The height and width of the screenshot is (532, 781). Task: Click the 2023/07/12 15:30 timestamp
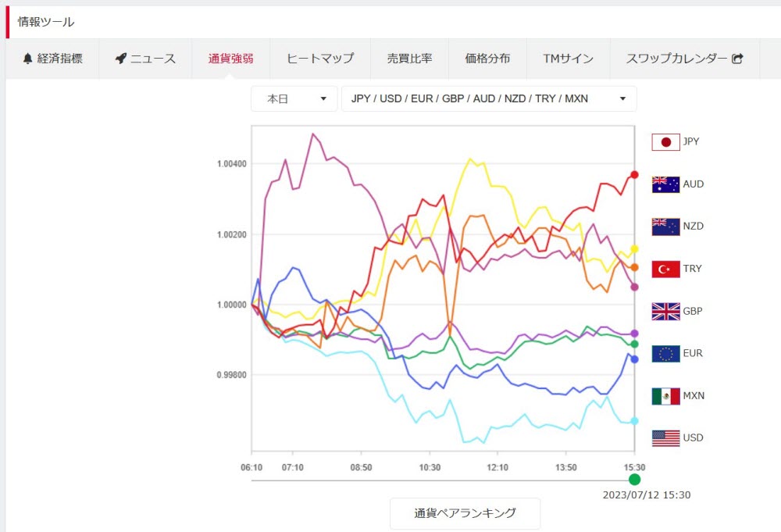[x=647, y=495]
